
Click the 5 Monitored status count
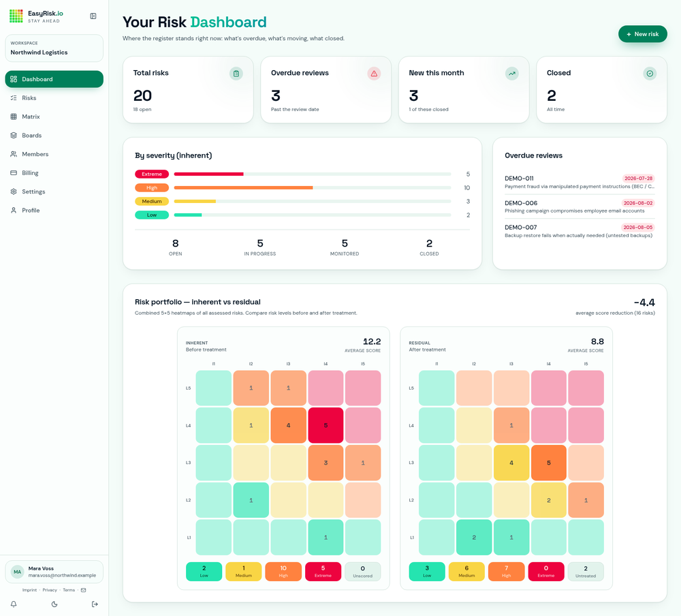point(345,247)
